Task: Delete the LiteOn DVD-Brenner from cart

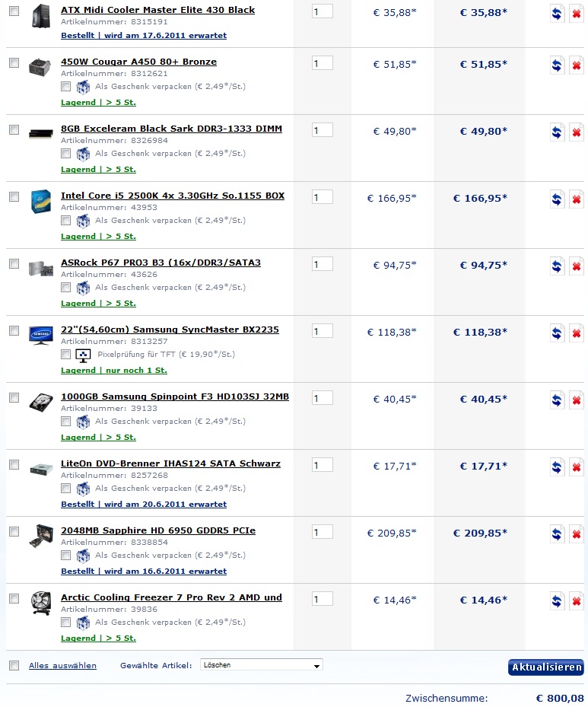Action: coord(577,467)
